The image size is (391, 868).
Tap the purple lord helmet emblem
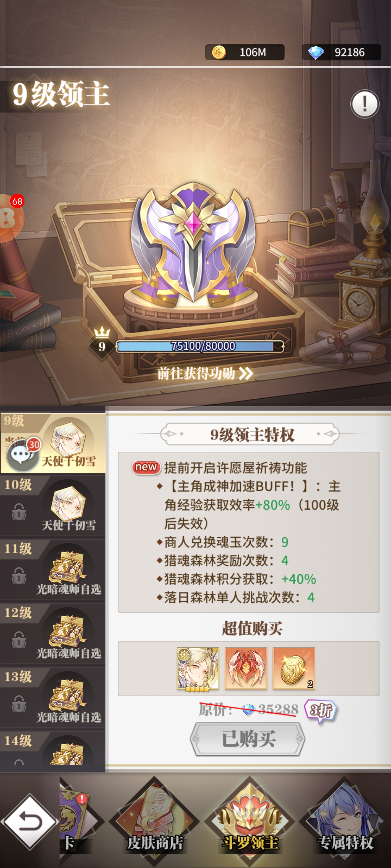193,243
